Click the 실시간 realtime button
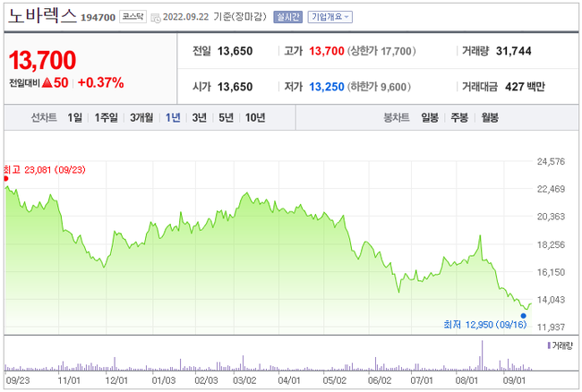 (287, 17)
